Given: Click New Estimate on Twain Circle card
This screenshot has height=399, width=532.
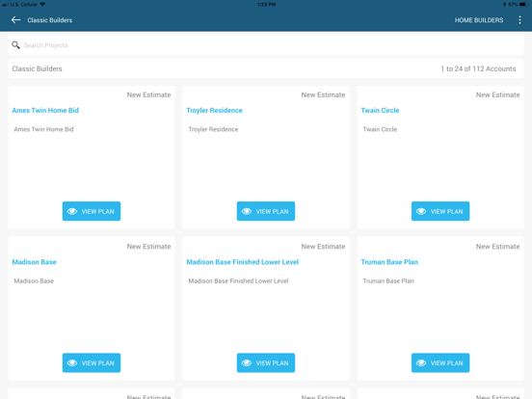Looking at the screenshot, I should pyautogui.click(x=497, y=95).
